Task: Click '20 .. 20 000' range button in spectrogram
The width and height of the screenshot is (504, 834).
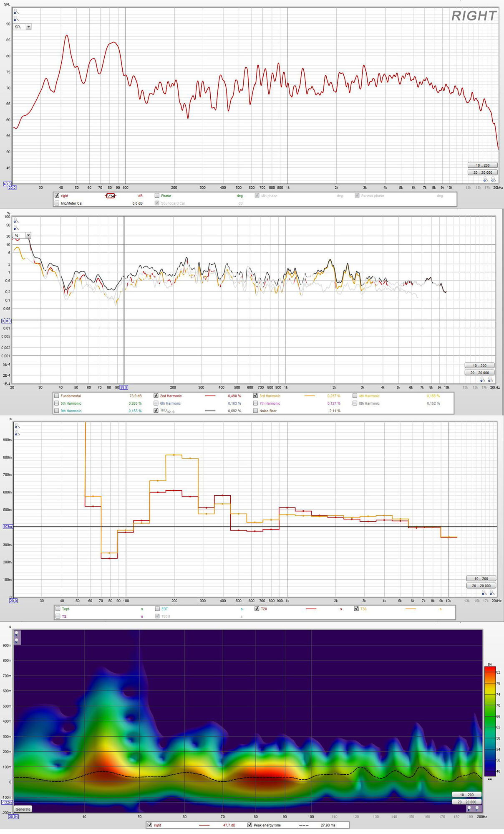Action: pyautogui.click(x=467, y=802)
